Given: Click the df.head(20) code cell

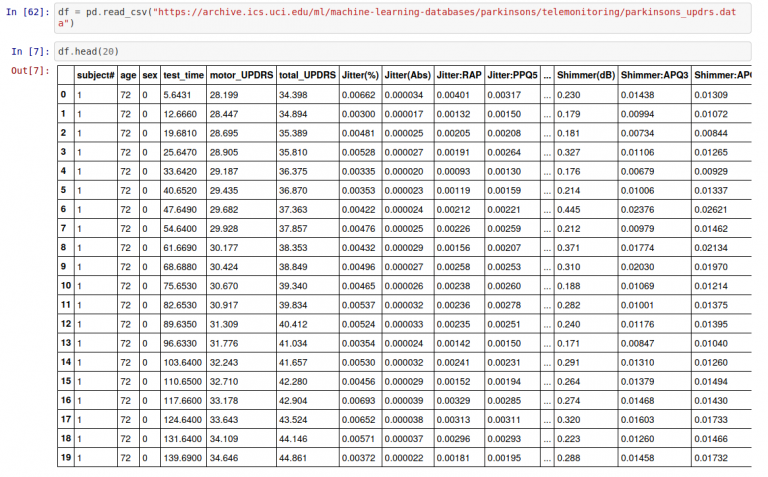Looking at the screenshot, I should coord(402,51).
